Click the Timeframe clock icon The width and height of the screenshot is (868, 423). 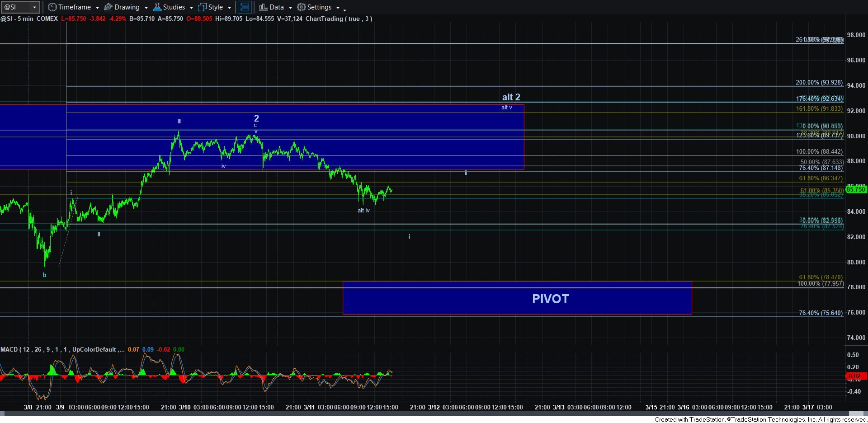[x=52, y=7]
